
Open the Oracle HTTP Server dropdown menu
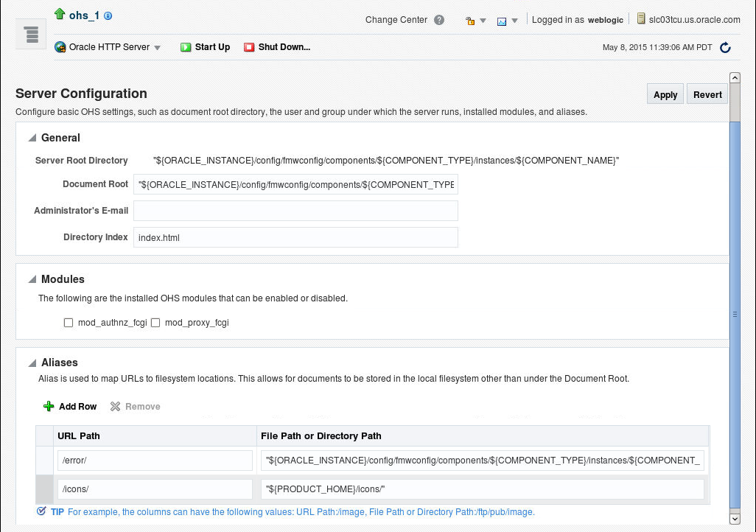pos(157,48)
